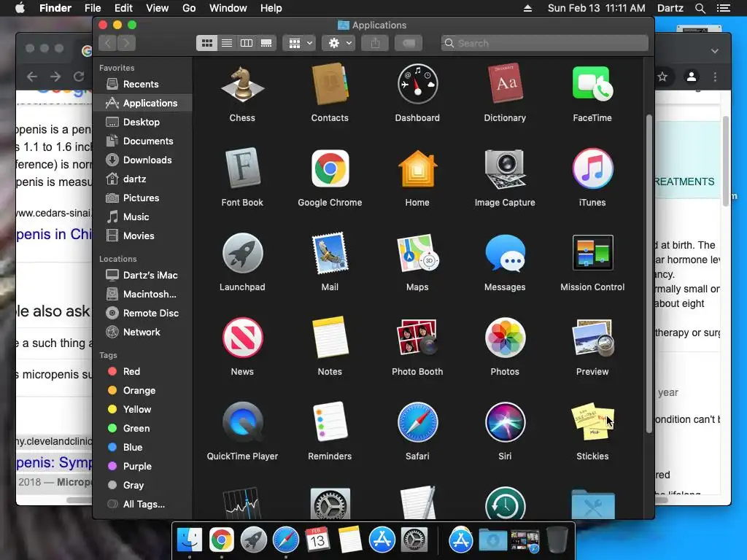Open the Window menu

point(228,8)
